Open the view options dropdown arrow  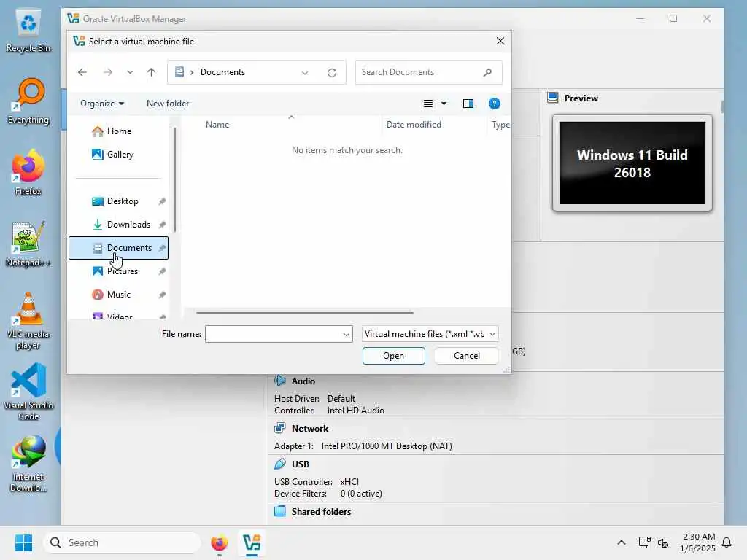click(x=444, y=104)
